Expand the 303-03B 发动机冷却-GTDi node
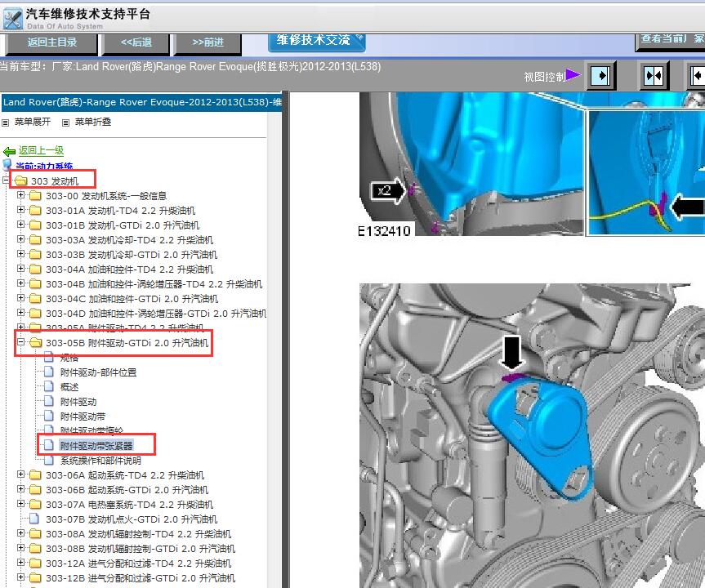 click(20, 254)
